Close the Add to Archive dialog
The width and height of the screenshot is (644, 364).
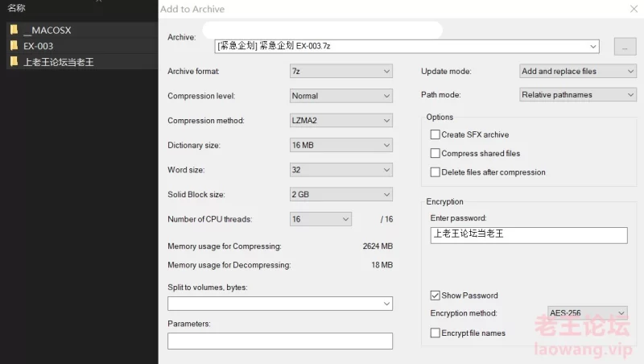633,10
